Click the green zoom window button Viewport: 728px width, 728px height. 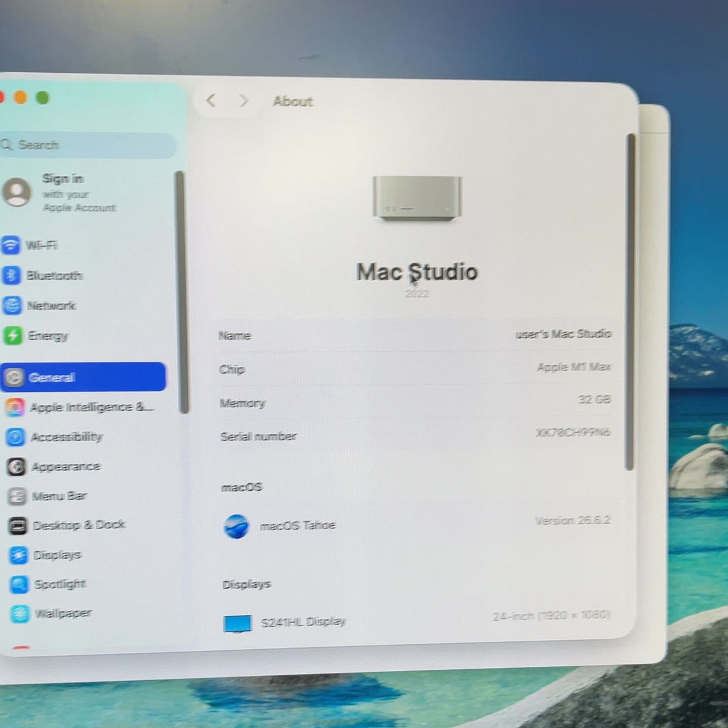coord(42,98)
